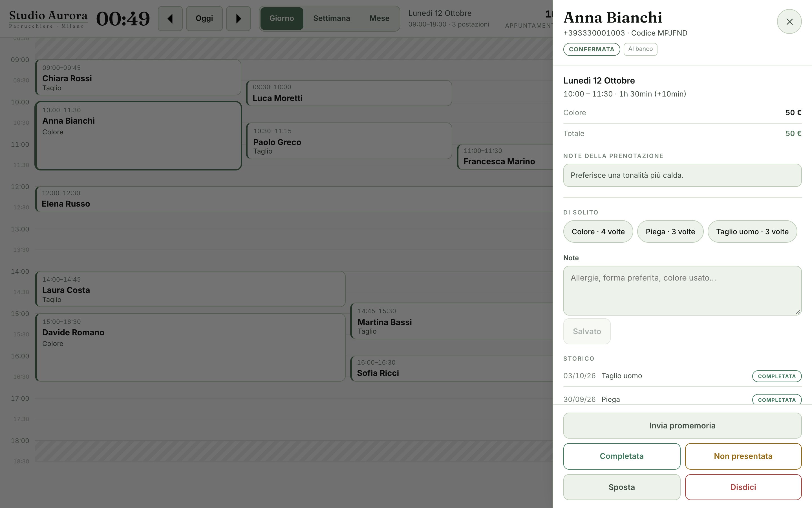This screenshot has width=812, height=508.
Task: Open Elena Russo 12:00 appointment
Action: coord(294,199)
